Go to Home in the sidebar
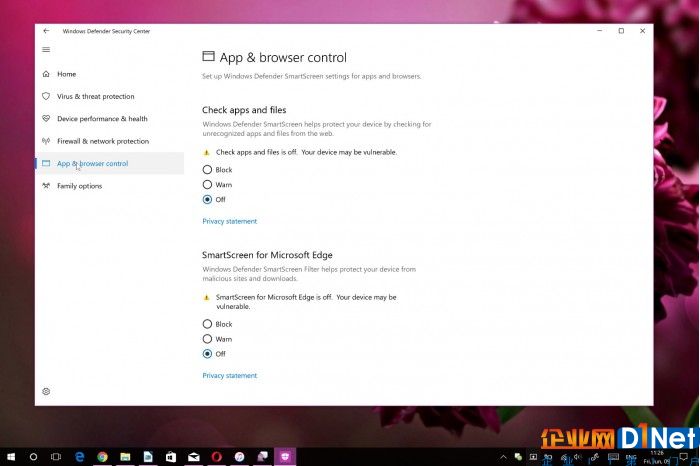 [110, 74]
